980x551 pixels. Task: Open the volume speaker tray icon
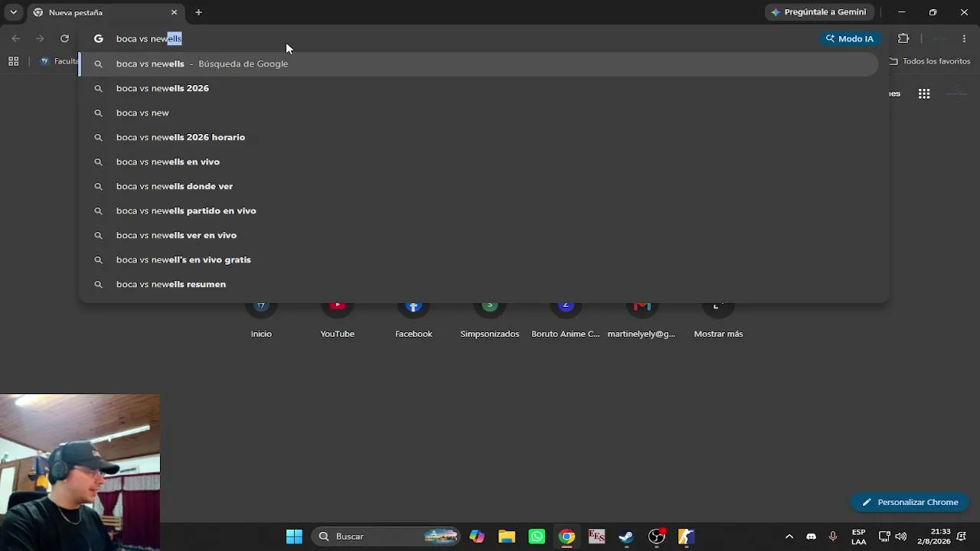tap(901, 536)
